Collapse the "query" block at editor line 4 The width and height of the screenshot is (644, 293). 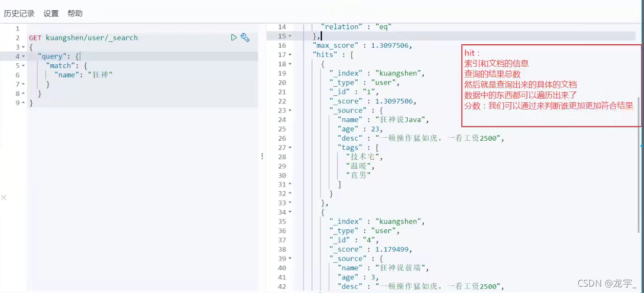[23, 56]
